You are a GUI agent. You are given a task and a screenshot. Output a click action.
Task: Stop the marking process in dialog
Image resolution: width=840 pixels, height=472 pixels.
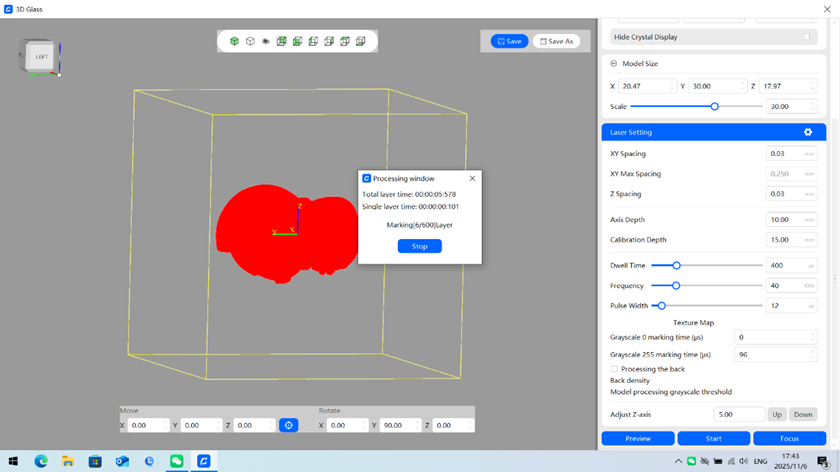pyautogui.click(x=419, y=246)
